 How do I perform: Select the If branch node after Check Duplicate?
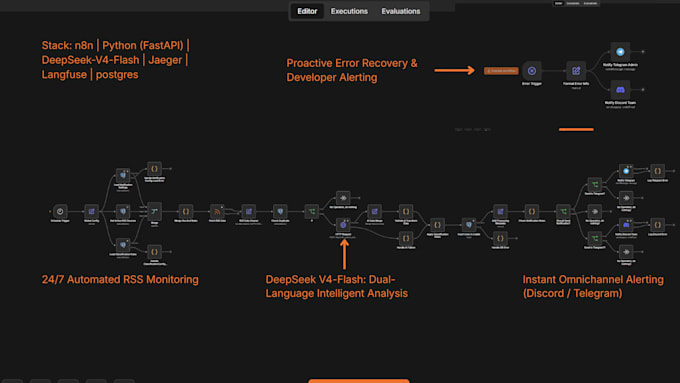click(311, 211)
